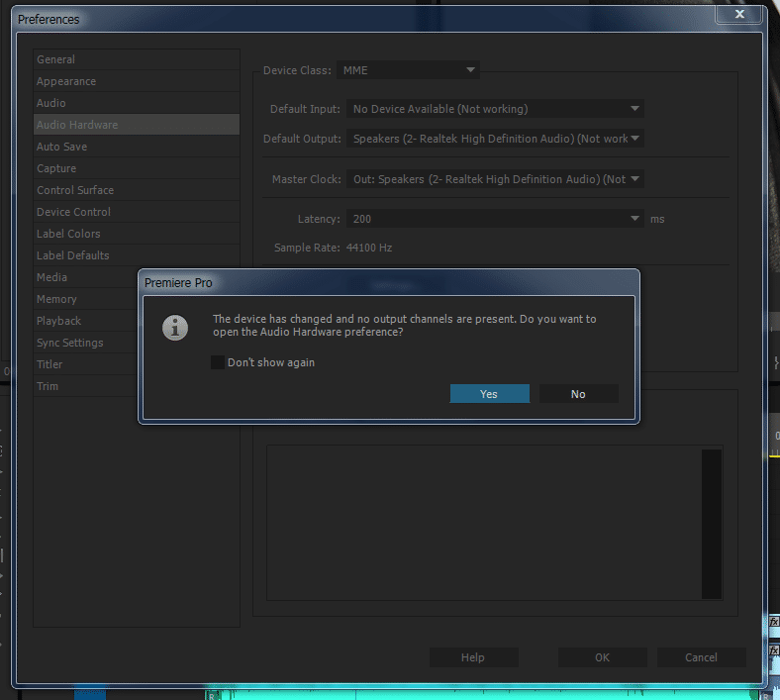The height and width of the screenshot is (700, 780).
Task: Select General in preferences list
Action: pyautogui.click(x=137, y=59)
